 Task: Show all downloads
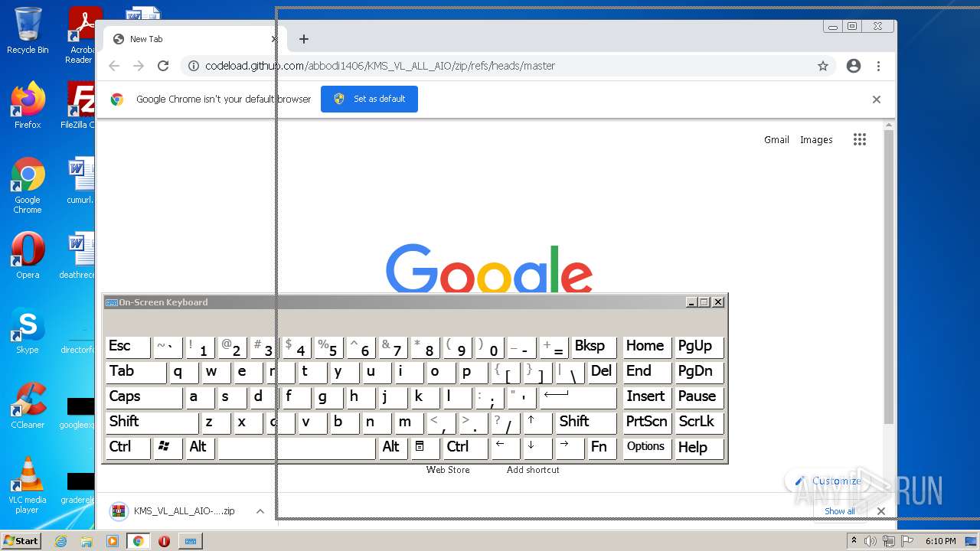(840, 511)
